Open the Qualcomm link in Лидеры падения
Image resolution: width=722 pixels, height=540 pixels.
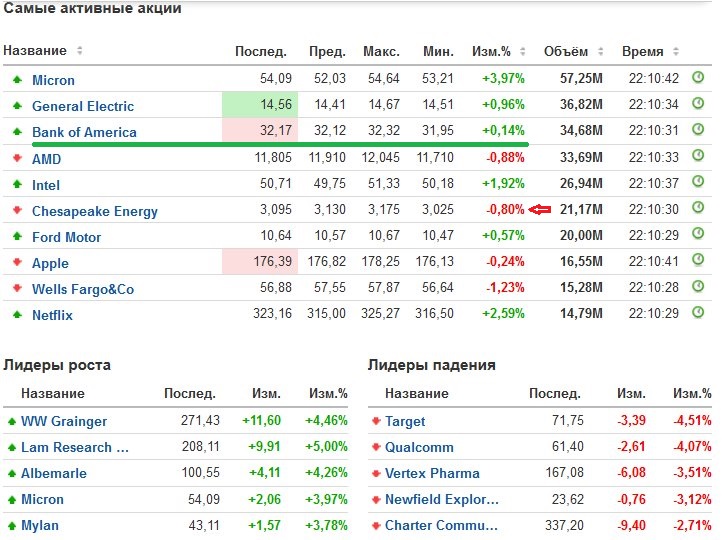pos(419,447)
